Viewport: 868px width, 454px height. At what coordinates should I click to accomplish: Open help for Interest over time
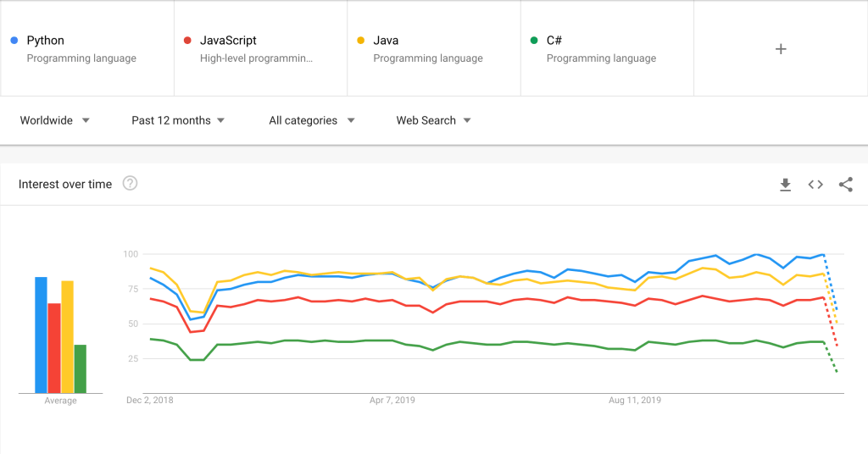[x=130, y=183]
